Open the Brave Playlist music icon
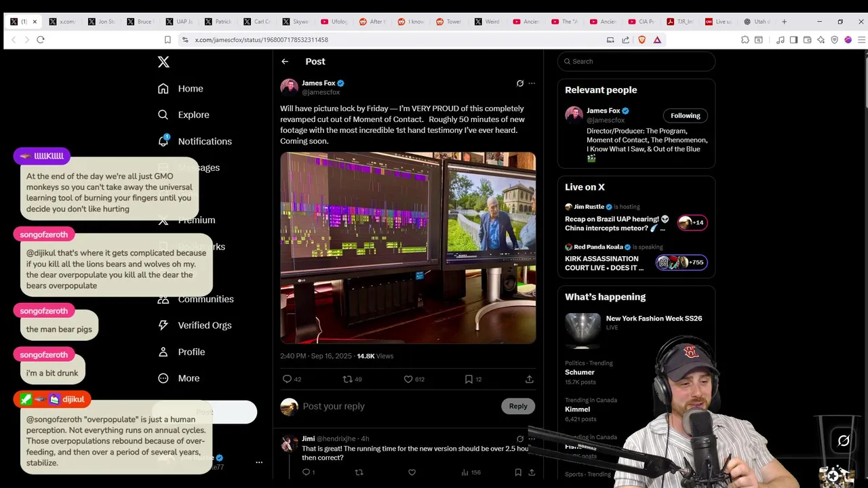Image resolution: width=868 pixels, height=488 pixels. [x=780, y=40]
